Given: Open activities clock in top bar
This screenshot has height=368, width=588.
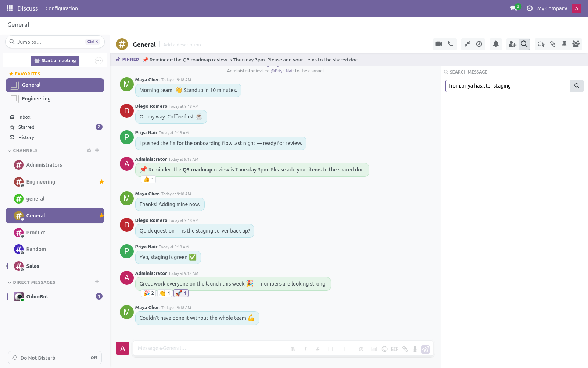Looking at the screenshot, I should pyautogui.click(x=530, y=8).
